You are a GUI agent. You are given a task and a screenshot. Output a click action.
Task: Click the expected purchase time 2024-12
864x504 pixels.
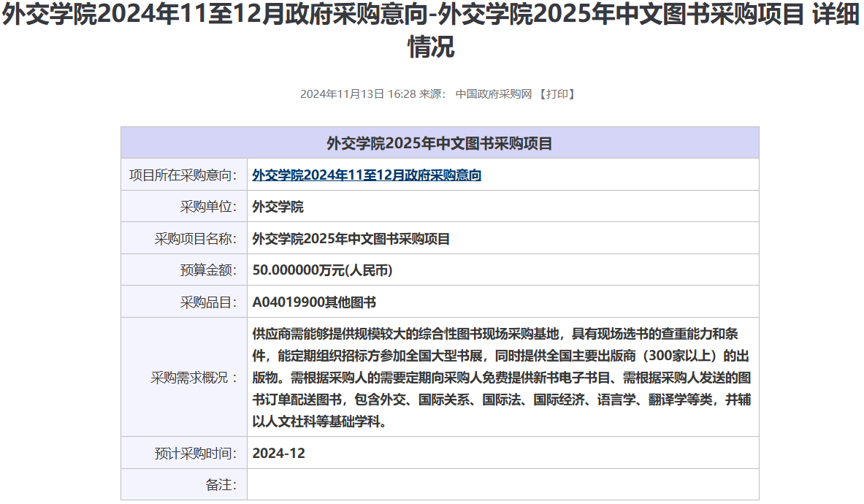[x=278, y=454]
